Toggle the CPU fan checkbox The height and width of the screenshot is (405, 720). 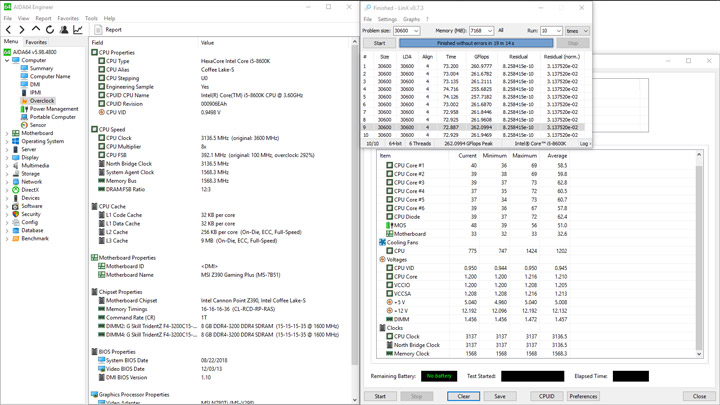pyautogui.click(x=389, y=251)
